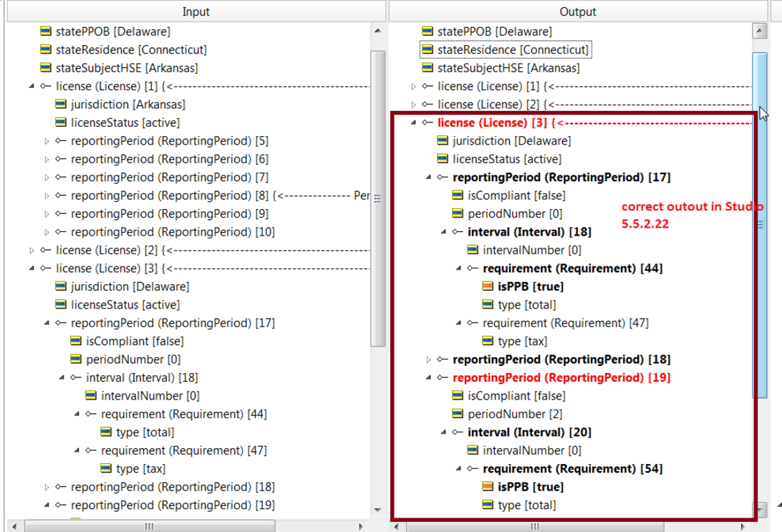Click the stateResidence attribute icon in Output panel
Image resolution: width=782 pixels, height=532 pixels.
pyautogui.click(x=428, y=50)
